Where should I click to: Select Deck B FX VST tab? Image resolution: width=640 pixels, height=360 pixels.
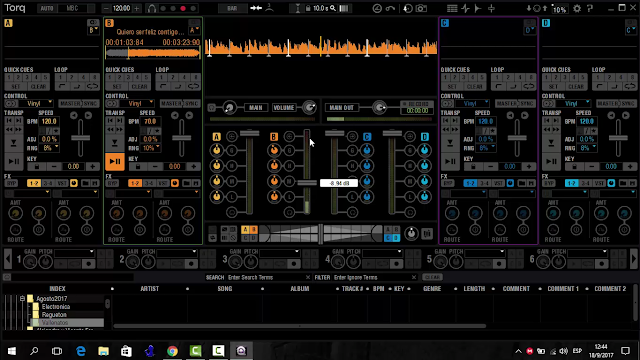[x=163, y=183]
